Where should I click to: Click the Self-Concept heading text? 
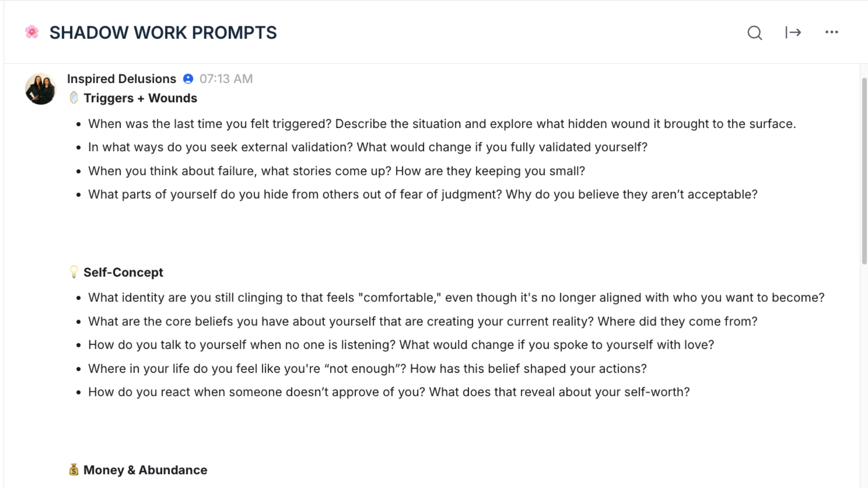tap(123, 272)
